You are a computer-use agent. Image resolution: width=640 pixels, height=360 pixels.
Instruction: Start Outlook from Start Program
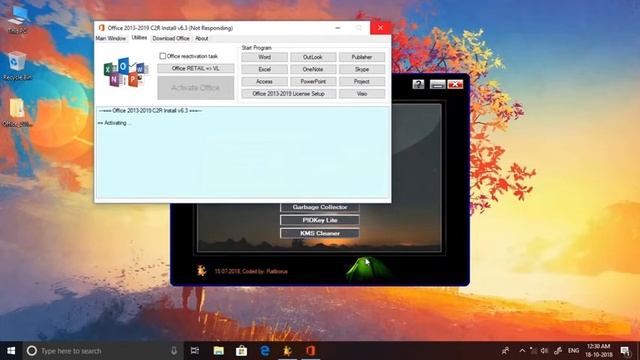point(313,57)
